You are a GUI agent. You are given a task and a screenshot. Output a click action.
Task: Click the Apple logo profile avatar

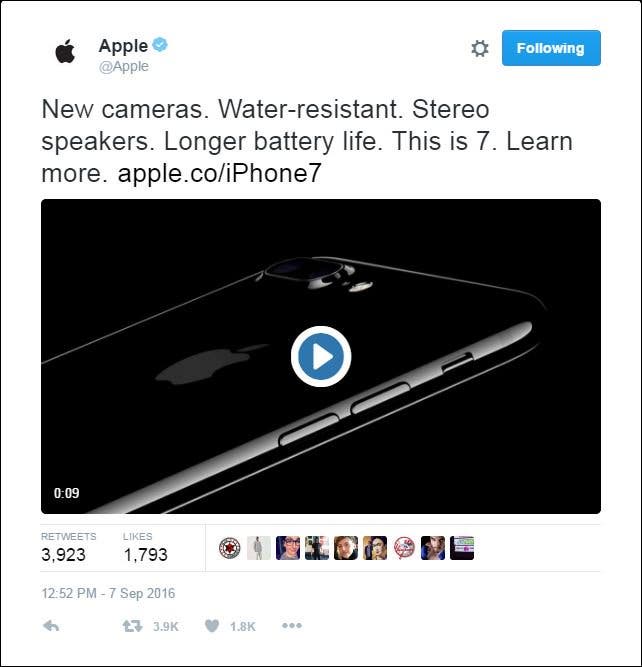coord(65,51)
